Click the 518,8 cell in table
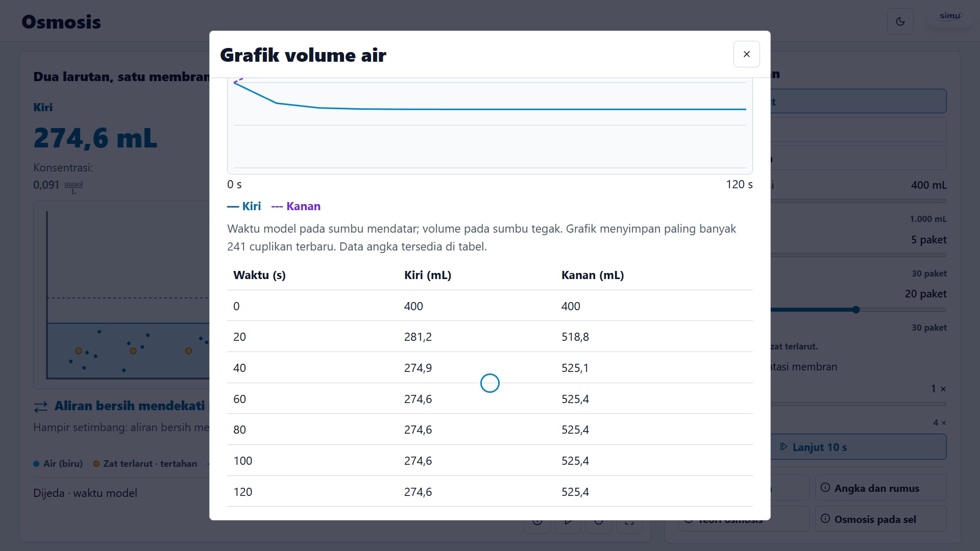Viewport: 980px width, 551px height. point(575,337)
